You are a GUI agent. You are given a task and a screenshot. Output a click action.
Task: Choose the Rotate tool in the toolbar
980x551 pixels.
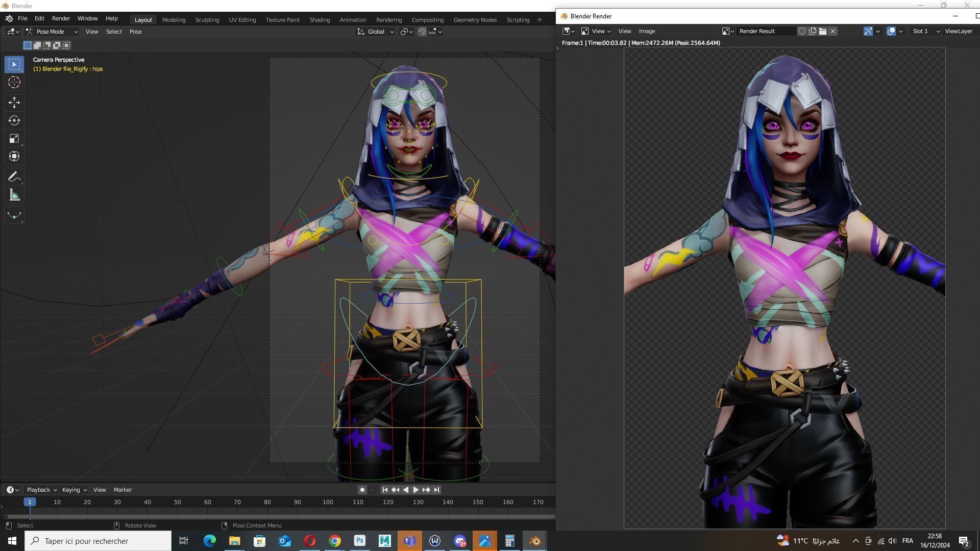[14, 120]
